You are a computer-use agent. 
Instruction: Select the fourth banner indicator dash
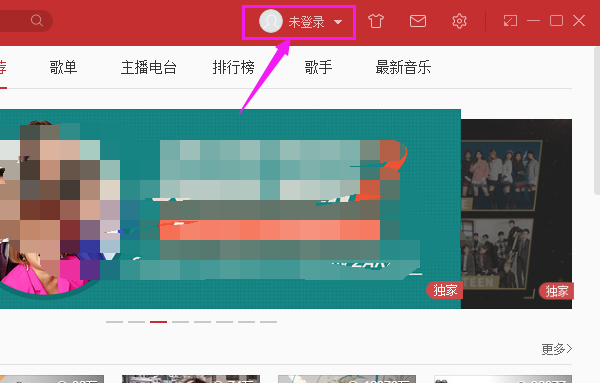pos(181,322)
